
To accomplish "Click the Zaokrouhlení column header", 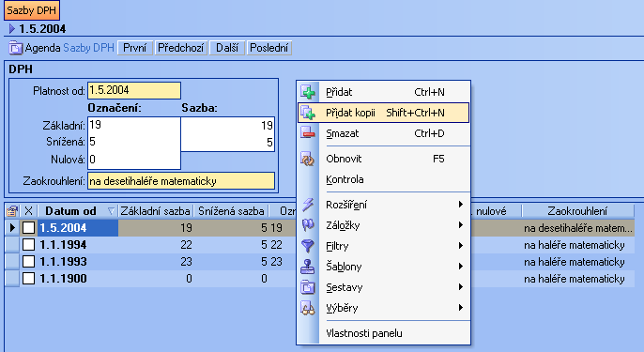I will click(577, 211).
